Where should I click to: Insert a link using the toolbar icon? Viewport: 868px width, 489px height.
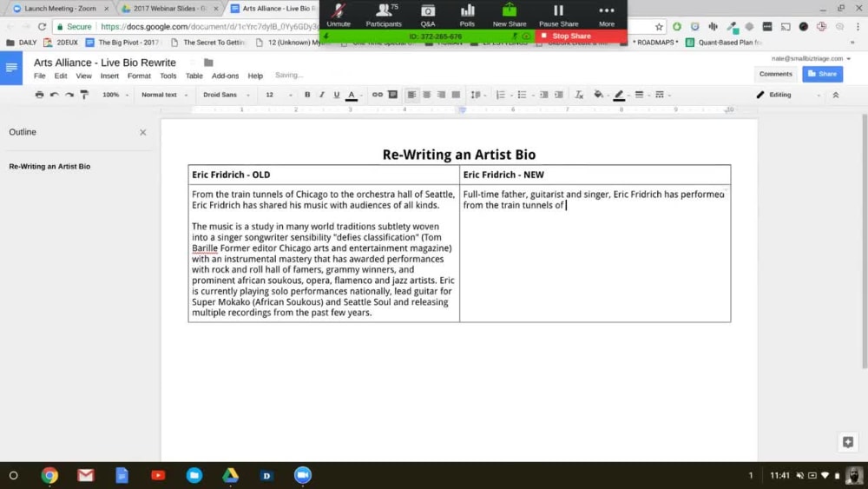point(377,95)
